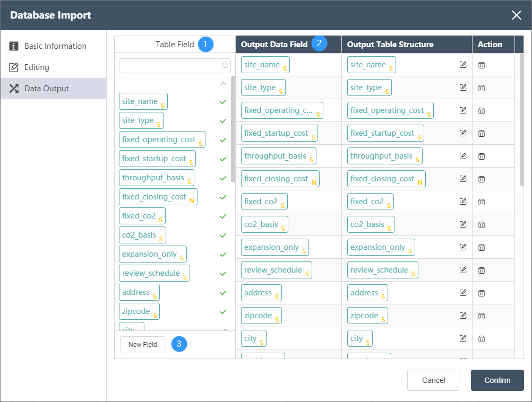The height and width of the screenshot is (402, 532).
Task: Uncheck throughput_basis table field checkmark
Action: point(223,178)
